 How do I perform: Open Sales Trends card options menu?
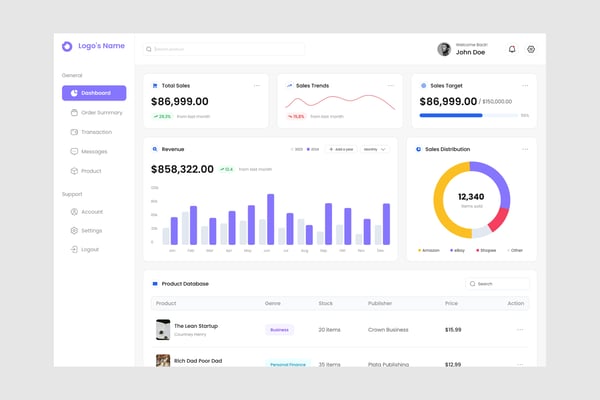coord(390,86)
